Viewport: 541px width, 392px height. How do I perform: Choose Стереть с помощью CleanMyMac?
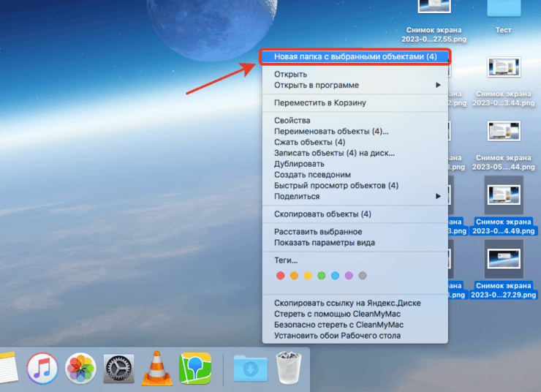tap(355, 314)
